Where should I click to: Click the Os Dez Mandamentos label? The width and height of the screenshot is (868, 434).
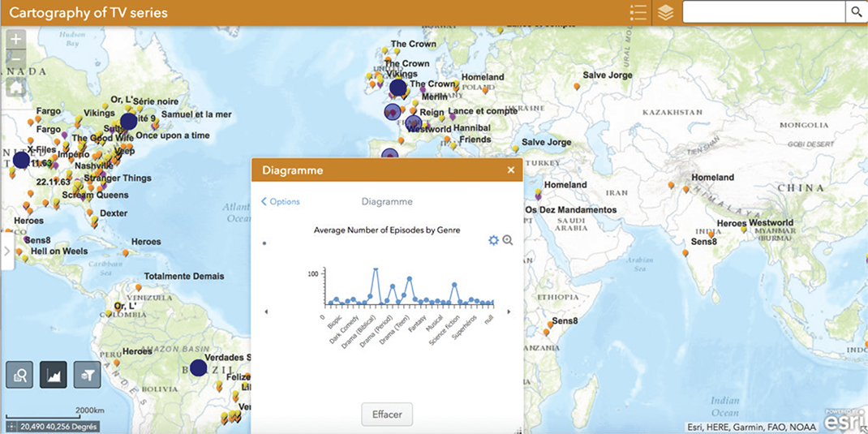571,210
